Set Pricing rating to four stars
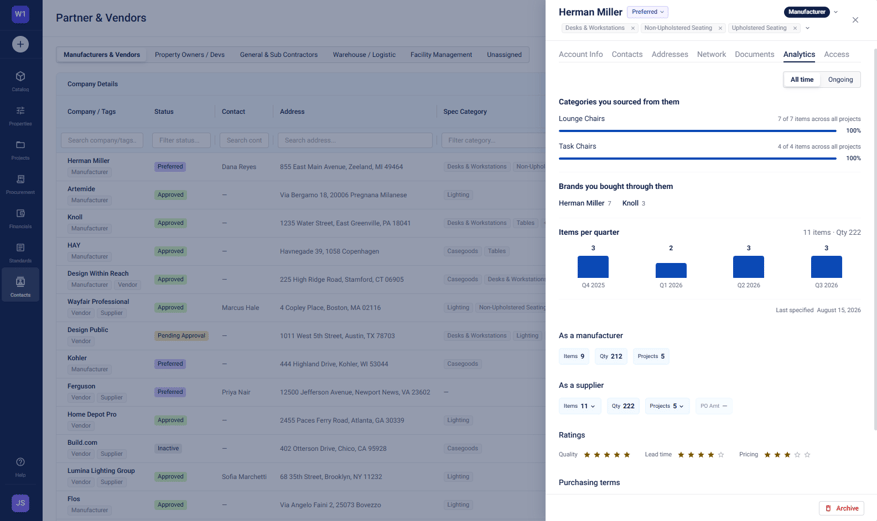Screen dimensions: 877x521 [x=797, y=454]
